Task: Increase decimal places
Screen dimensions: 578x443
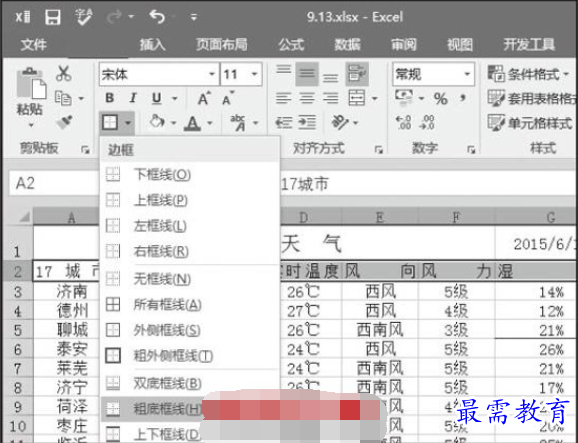Action: point(403,122)
